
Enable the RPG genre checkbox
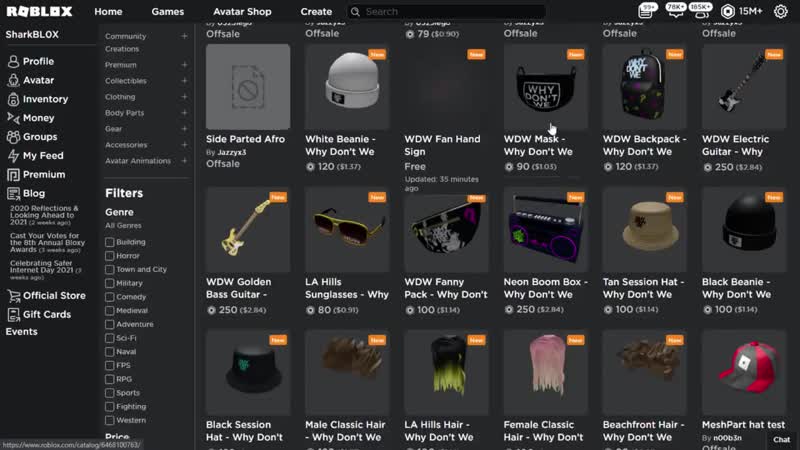(x=110, y=380)
